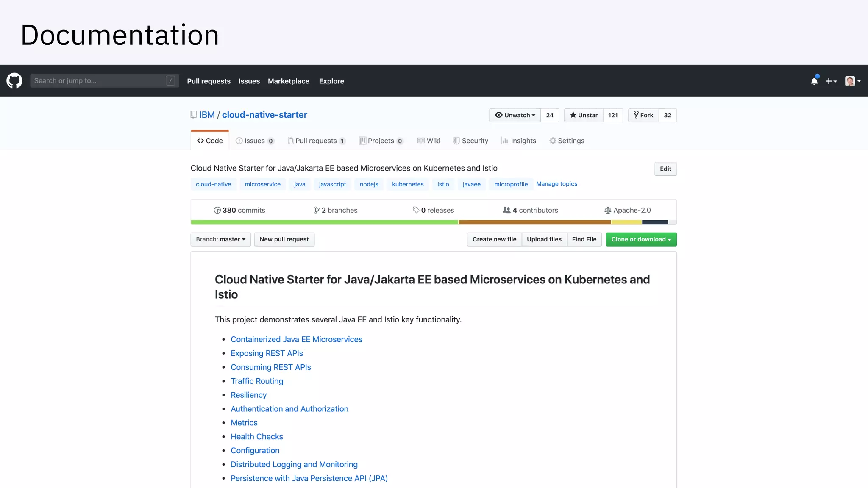This screenshot has width=868, height=488.
Task: Open the javascript topic tag
Action: (x=332, y=184)
